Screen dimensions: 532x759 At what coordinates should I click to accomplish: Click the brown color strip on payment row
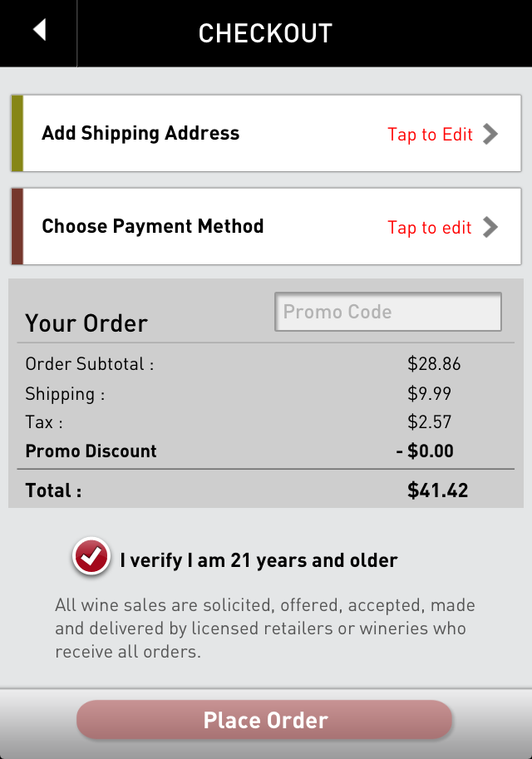tap(17, 227)
